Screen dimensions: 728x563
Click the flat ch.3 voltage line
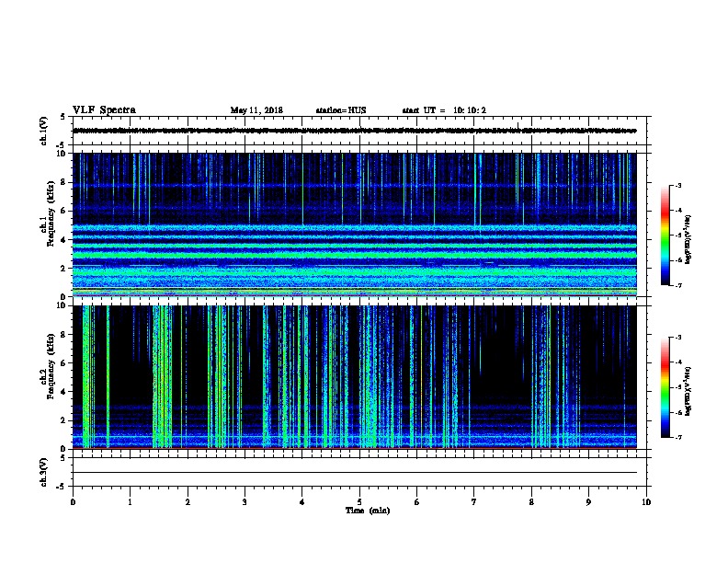(354, 473)
